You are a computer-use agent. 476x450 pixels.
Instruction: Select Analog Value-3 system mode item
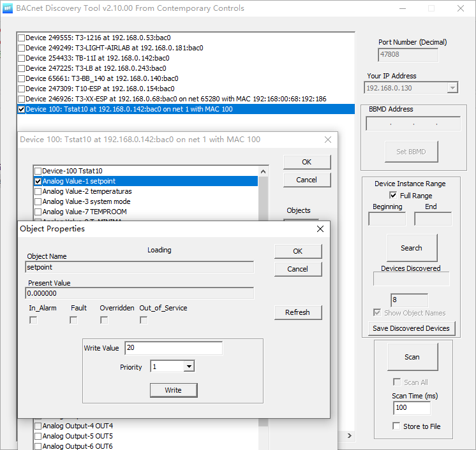click(86, 201)
